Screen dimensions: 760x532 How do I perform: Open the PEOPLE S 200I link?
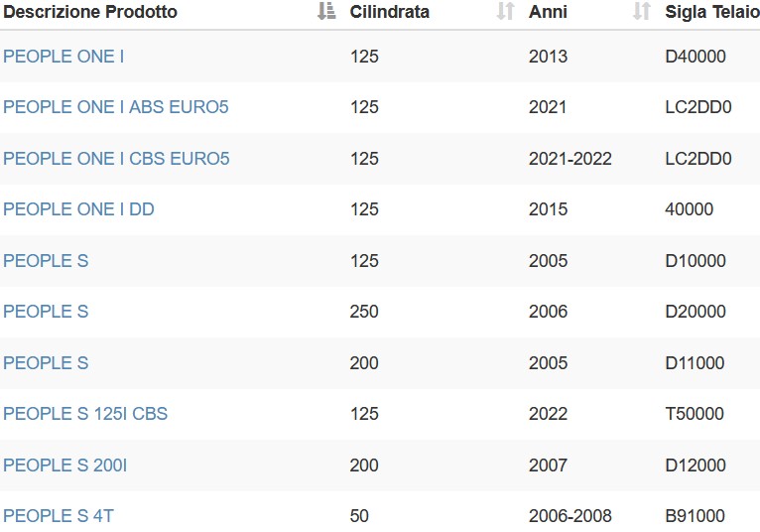pyautogui.click(x=64, y=465)
